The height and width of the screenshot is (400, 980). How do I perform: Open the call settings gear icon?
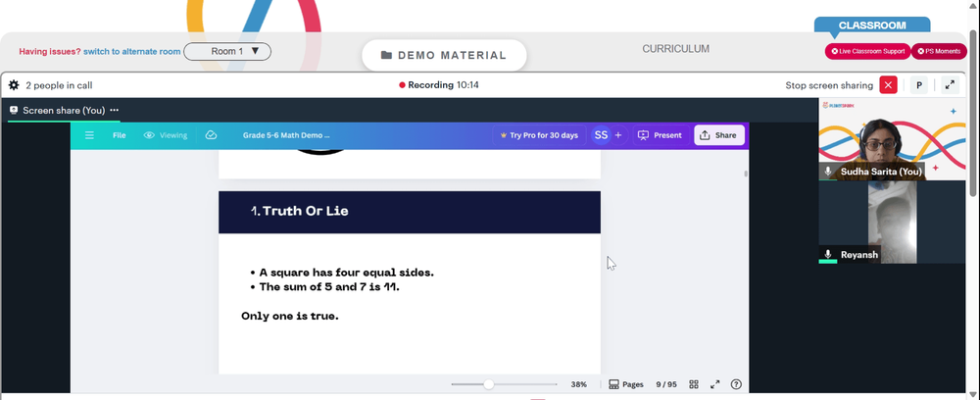(14, 85)
